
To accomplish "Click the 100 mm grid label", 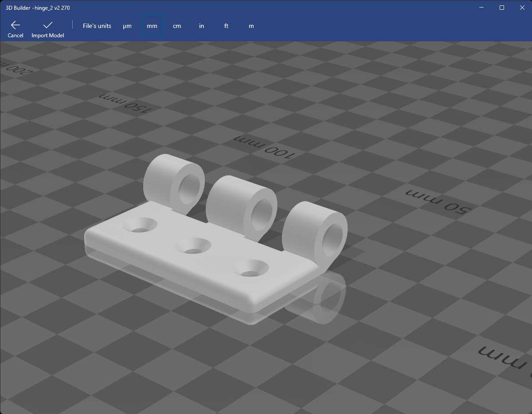I will 265,146.
